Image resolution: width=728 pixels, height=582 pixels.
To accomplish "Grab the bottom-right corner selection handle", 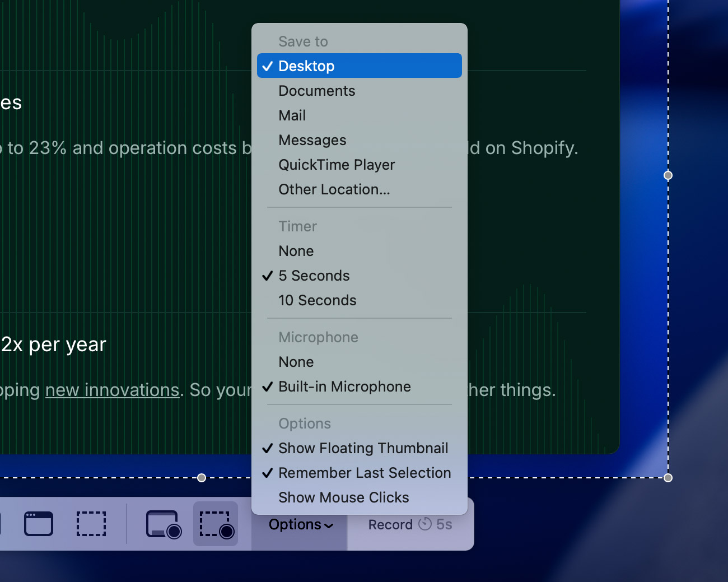I will point(668,478).
